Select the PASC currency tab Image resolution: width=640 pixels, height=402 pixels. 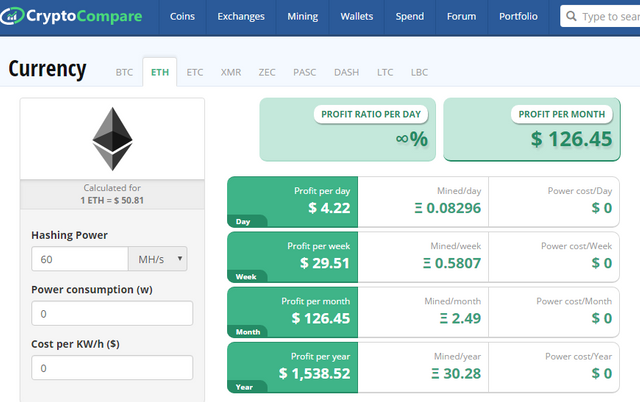point(304,72)
